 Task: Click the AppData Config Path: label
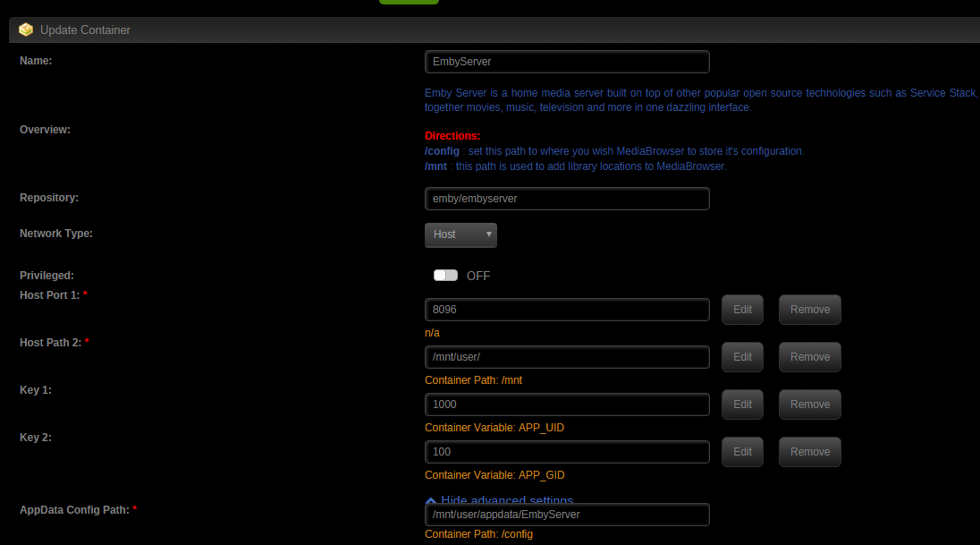pos(74,510)
